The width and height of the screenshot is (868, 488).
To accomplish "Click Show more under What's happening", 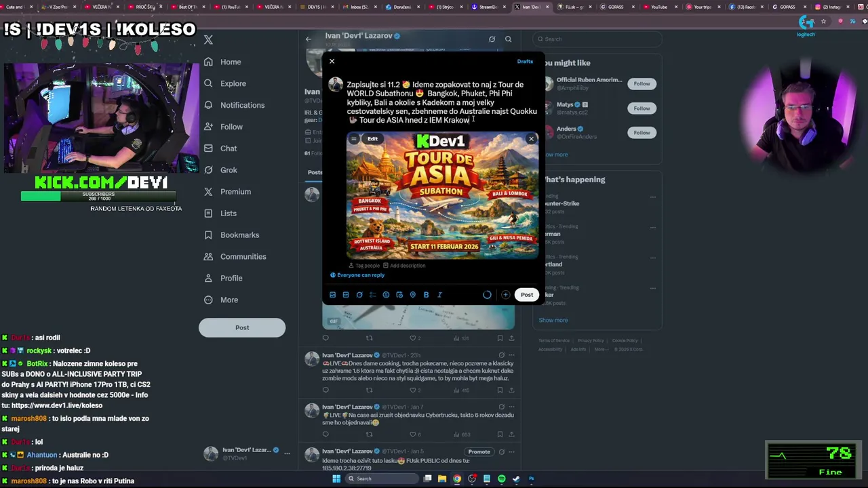I will 553,320.
